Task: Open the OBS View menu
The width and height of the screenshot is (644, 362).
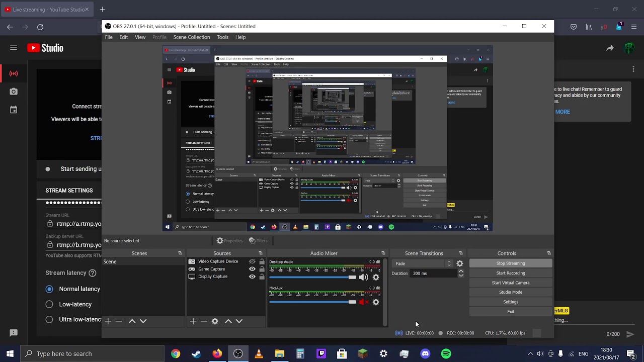Action: point(140,37)
